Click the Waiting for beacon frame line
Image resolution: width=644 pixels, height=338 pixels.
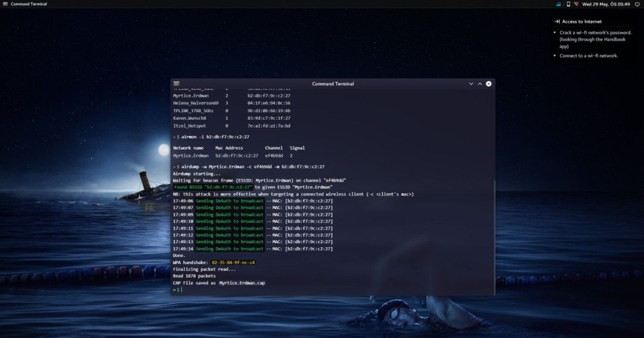point(259,181)
